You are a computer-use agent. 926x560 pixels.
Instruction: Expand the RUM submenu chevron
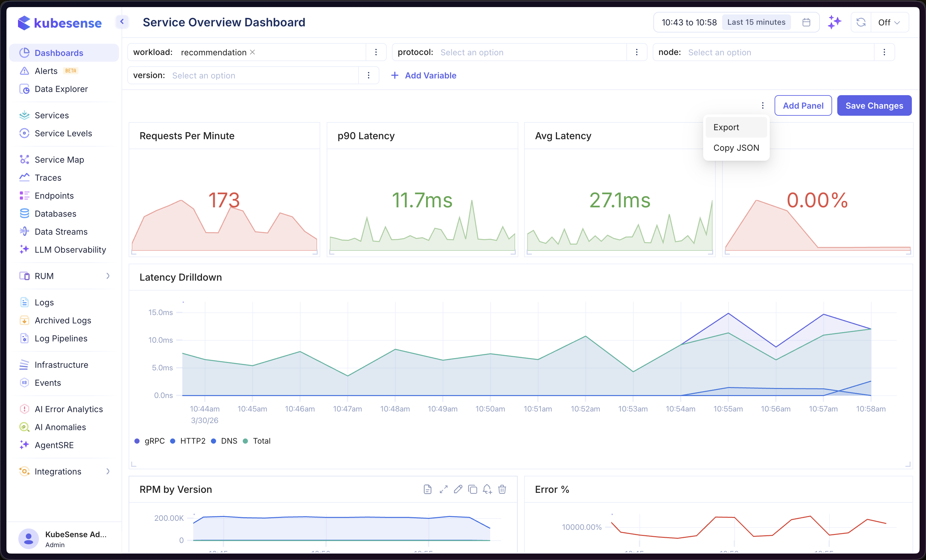108,276
